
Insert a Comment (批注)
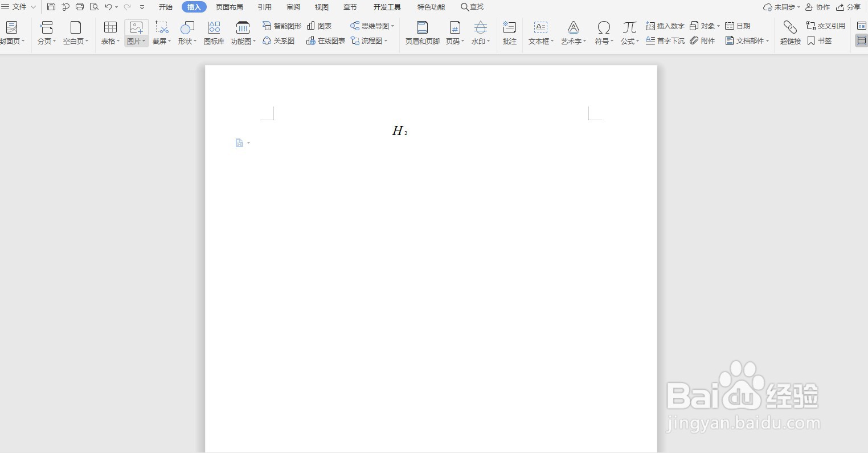tap(510, 33)
